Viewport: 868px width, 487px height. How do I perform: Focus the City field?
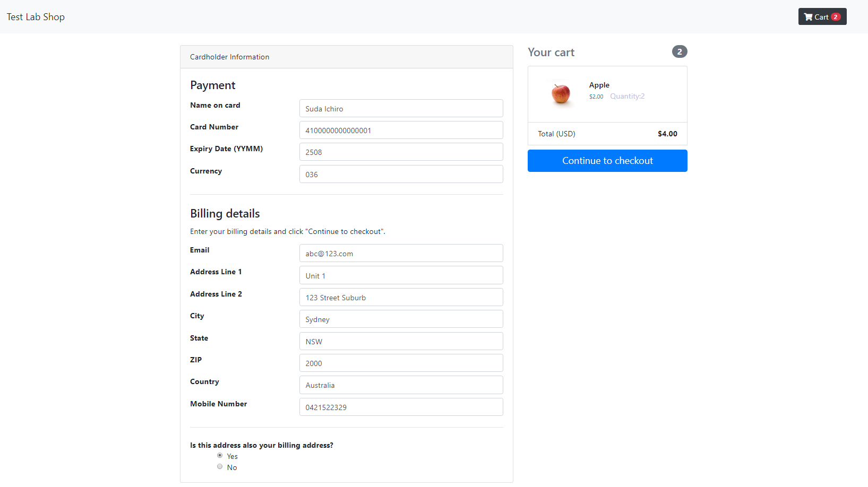click(x=401, y=319)
